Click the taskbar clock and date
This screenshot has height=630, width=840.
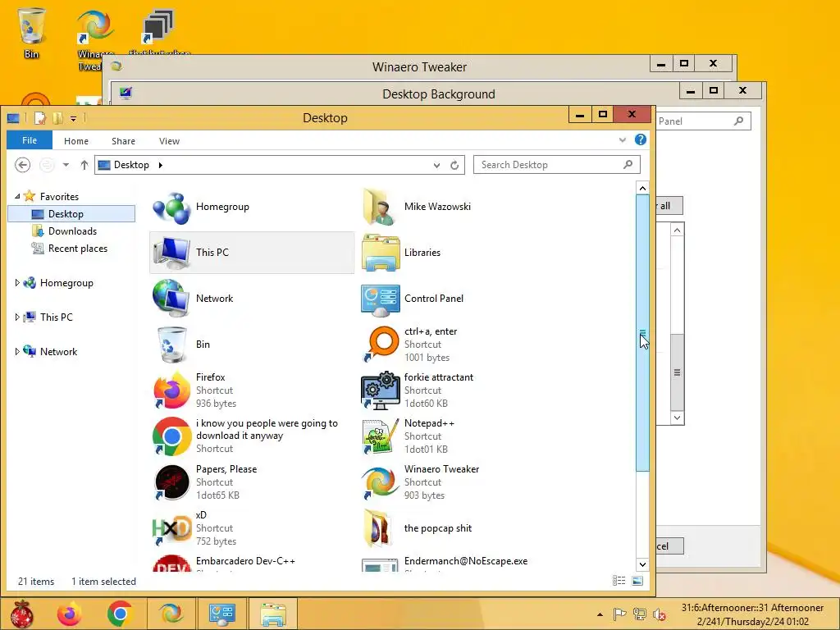tap(752, 614)
